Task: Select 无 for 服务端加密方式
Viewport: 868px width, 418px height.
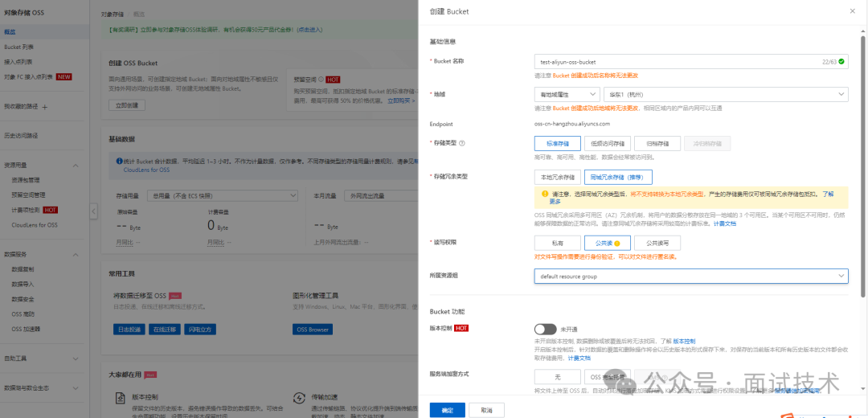Action: pos(558,377)
